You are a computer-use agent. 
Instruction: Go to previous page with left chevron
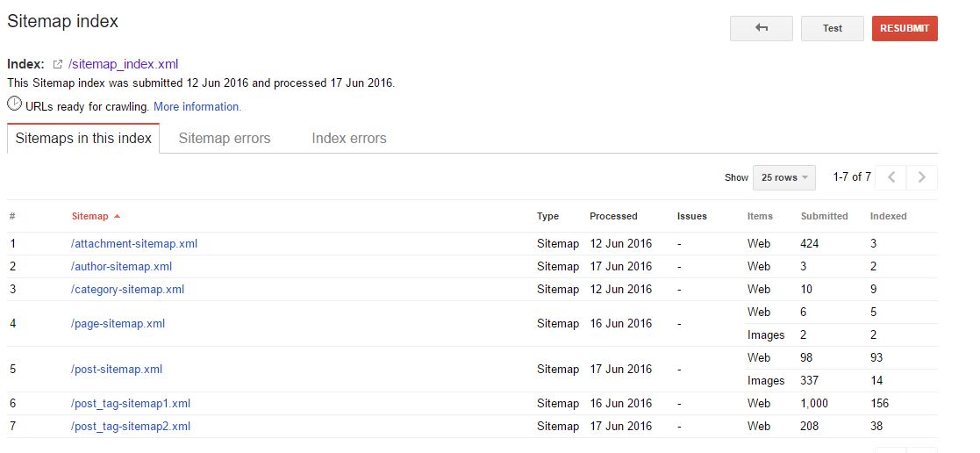point(891,177)
